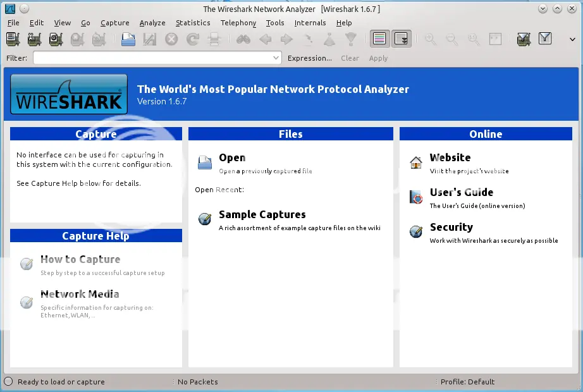The height and width of the screenshot is (392, 583).
Task: Click the lifebuoy book icon beside User's Guide
Action: tap(415, 197)
